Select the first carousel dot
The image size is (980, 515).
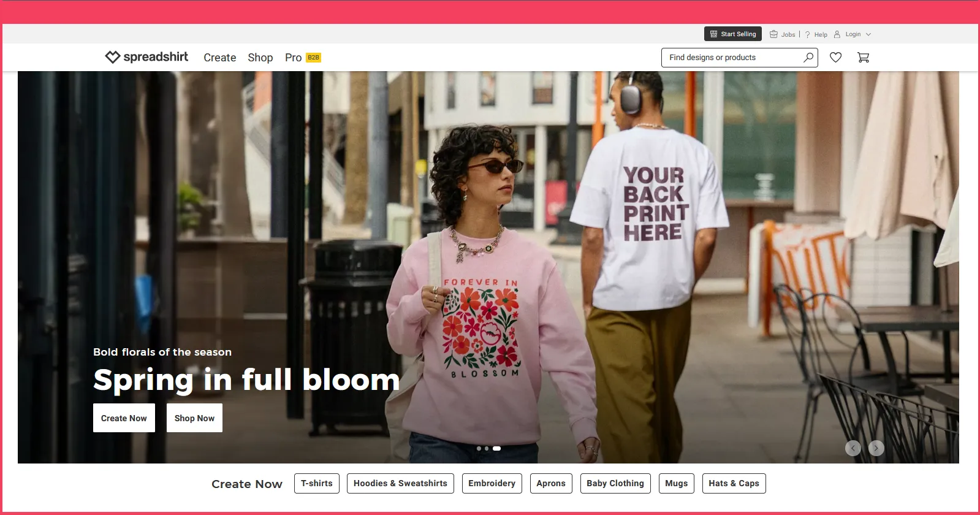click(479, 449)
